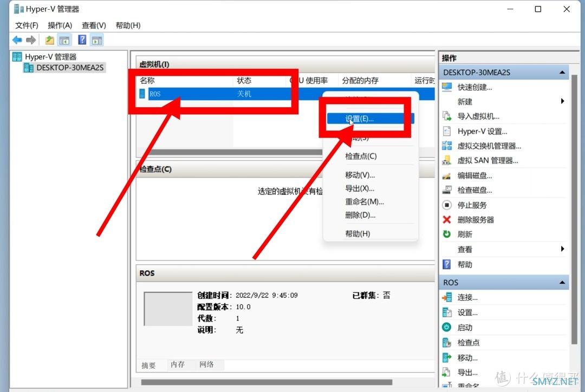Screen dimensions: 585x392
Task: Click the Hyper-V 设置 document icon
Action: pos(446,131)
